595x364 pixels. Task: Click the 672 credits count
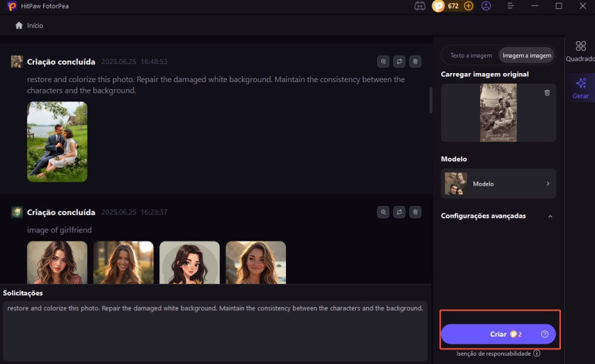pyautogui.click(x=453, y=6)
